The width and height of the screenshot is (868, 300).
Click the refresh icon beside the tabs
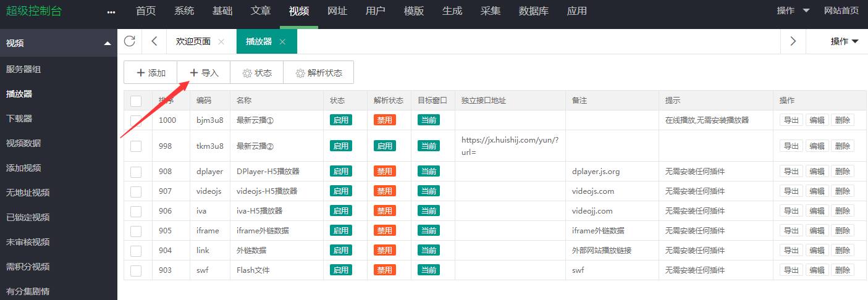pos(129,41)
